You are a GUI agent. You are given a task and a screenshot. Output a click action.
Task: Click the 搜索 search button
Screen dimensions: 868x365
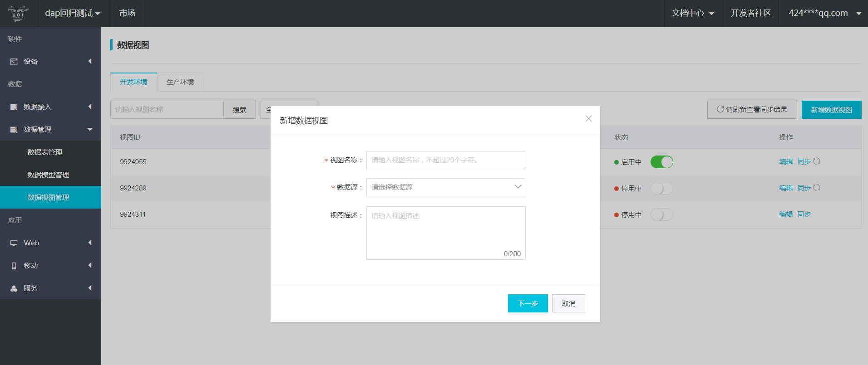click(240, 110)
